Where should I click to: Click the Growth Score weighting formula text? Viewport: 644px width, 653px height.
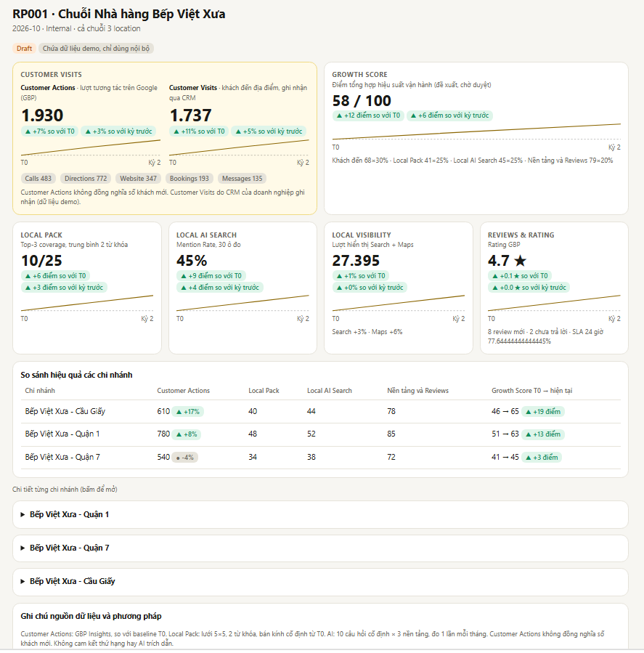coord(473,161)
